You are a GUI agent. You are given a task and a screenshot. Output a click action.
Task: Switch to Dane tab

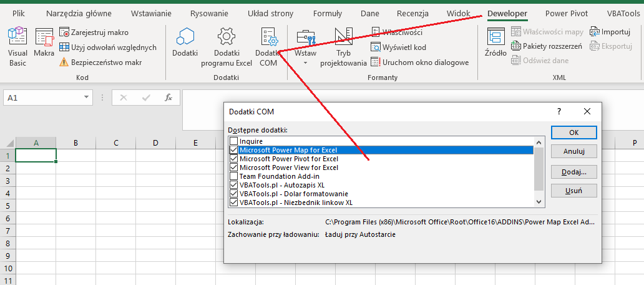[370, 14]
